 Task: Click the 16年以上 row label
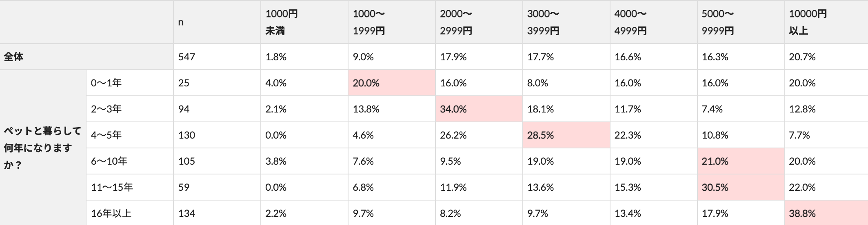(111, 213)
